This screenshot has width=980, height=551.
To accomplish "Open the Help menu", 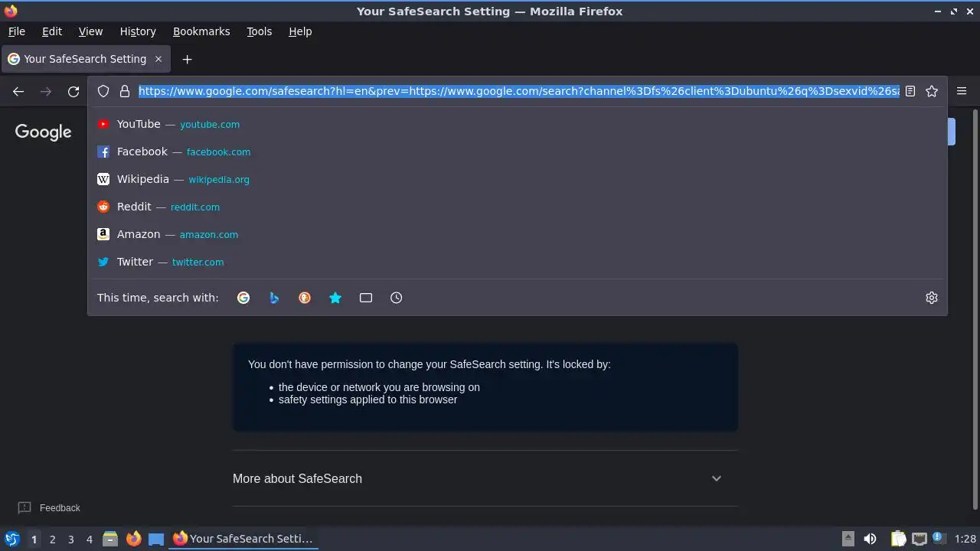I will 300,31.
